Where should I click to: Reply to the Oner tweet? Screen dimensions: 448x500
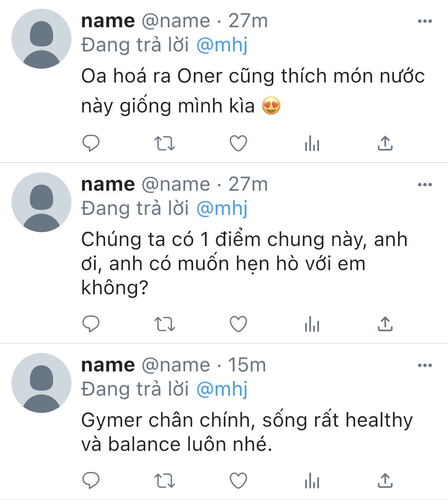click(91, 144)
